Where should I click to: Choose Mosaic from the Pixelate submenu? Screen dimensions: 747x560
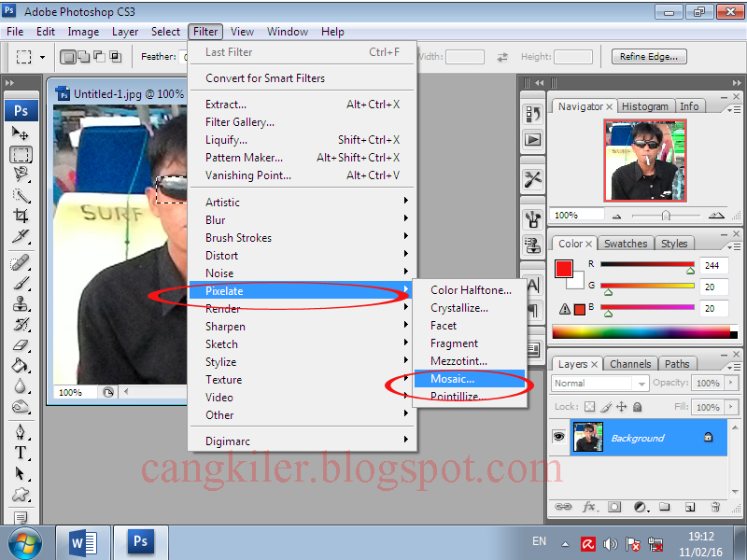(470, 379)
